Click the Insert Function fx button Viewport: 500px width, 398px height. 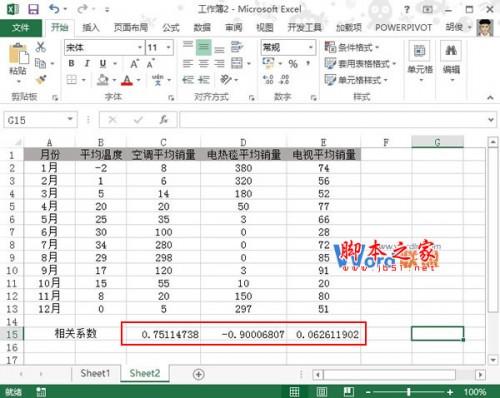[163, 120]
